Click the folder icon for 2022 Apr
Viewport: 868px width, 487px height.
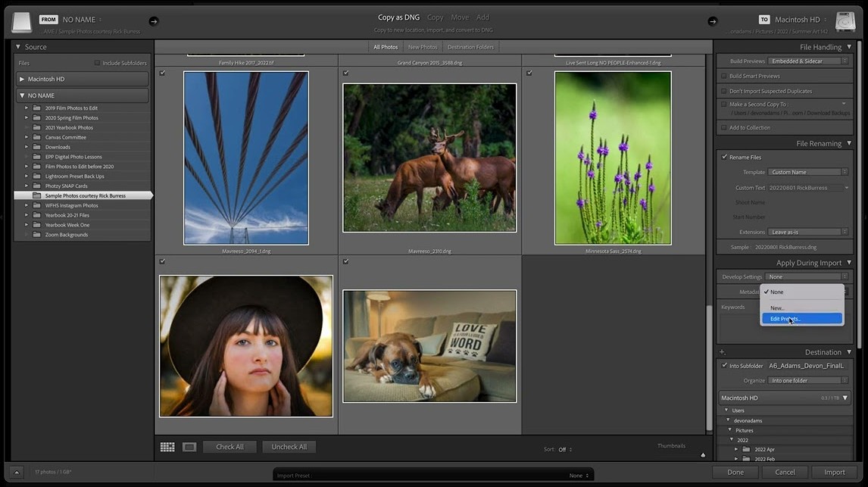click(746, 449)
